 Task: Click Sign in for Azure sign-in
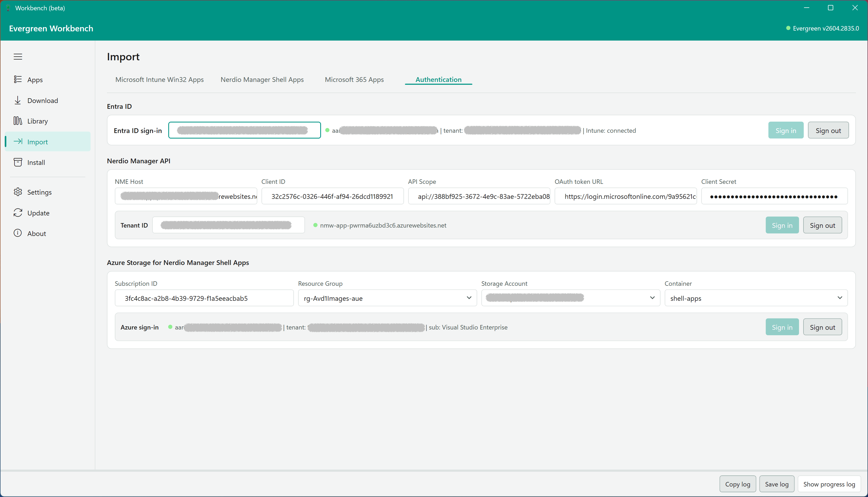782,327
